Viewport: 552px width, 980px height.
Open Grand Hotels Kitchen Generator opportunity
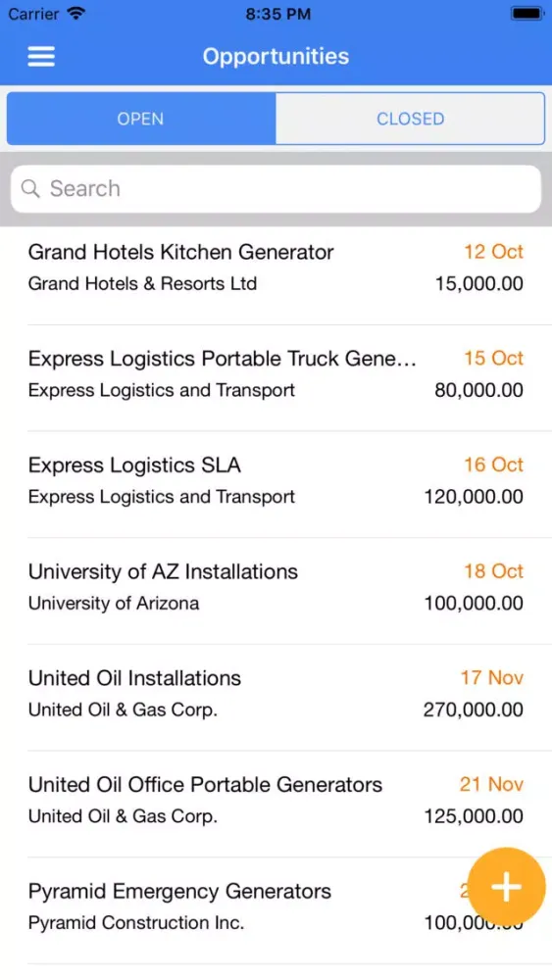click(x=276, y=271)
